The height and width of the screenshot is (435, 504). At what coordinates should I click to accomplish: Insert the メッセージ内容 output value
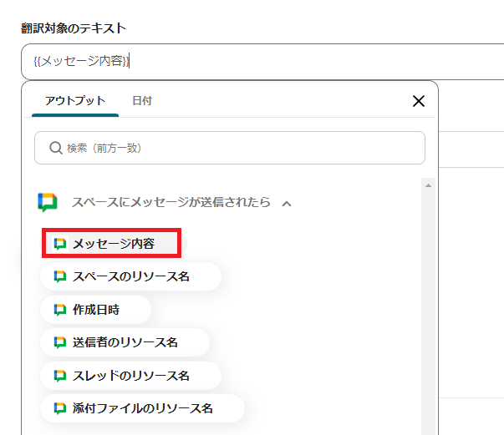[114, 244]
